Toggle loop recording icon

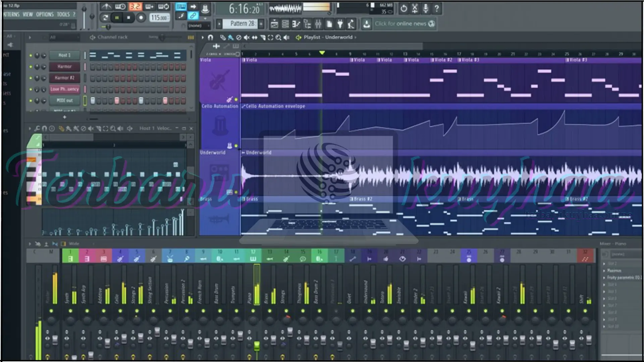(164, 7)
